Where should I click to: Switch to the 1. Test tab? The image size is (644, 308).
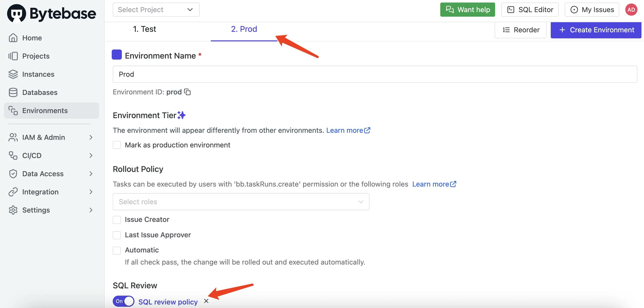[x=144, y=29]
